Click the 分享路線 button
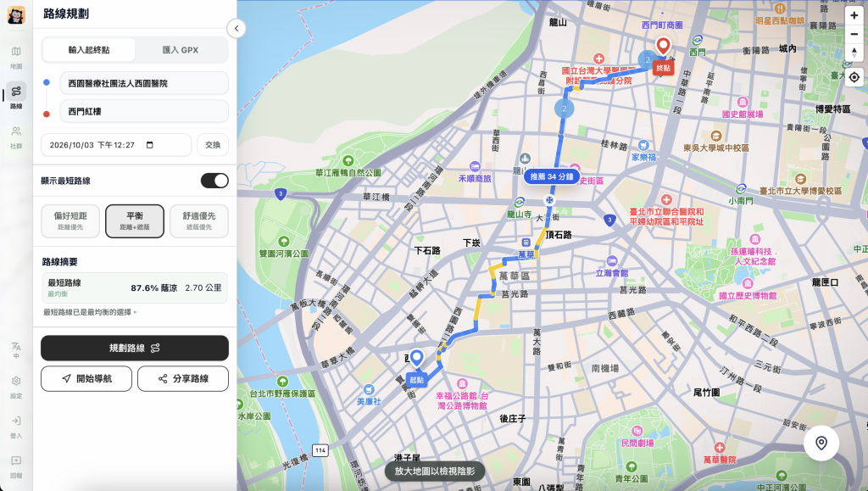868x491 pixels. [x=183, y=378]
